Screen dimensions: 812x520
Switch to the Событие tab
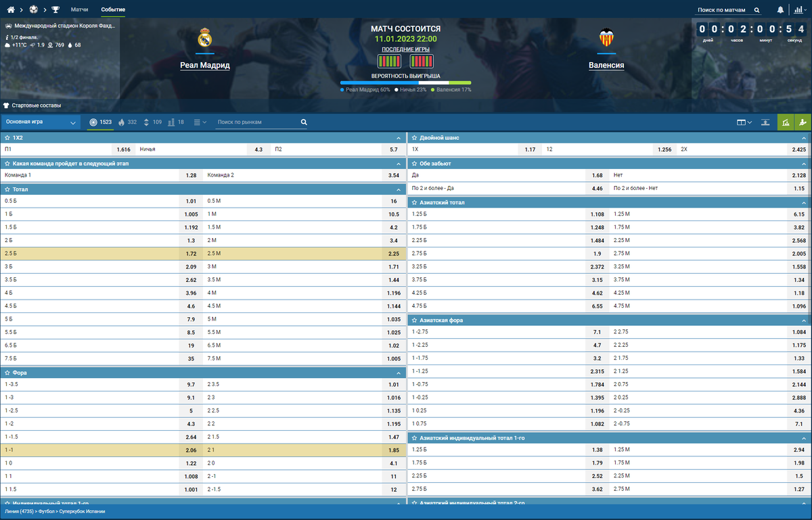[x=113, y=9]
